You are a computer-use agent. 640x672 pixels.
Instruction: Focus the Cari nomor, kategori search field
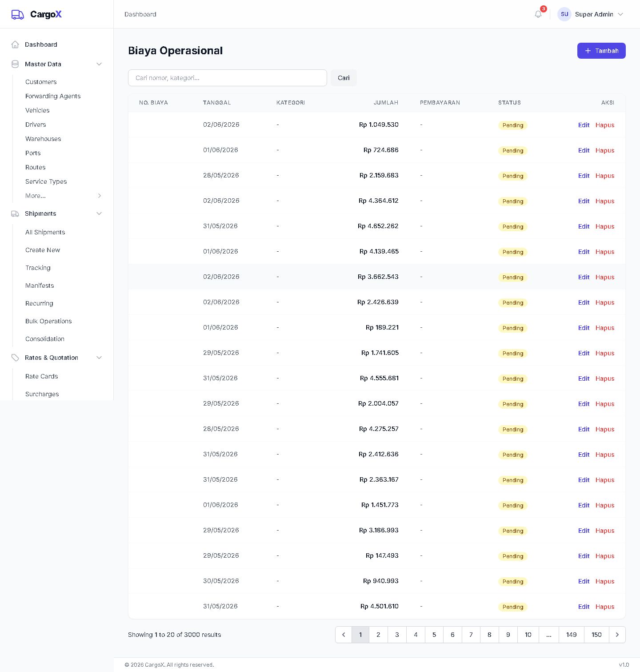[228, 78]
